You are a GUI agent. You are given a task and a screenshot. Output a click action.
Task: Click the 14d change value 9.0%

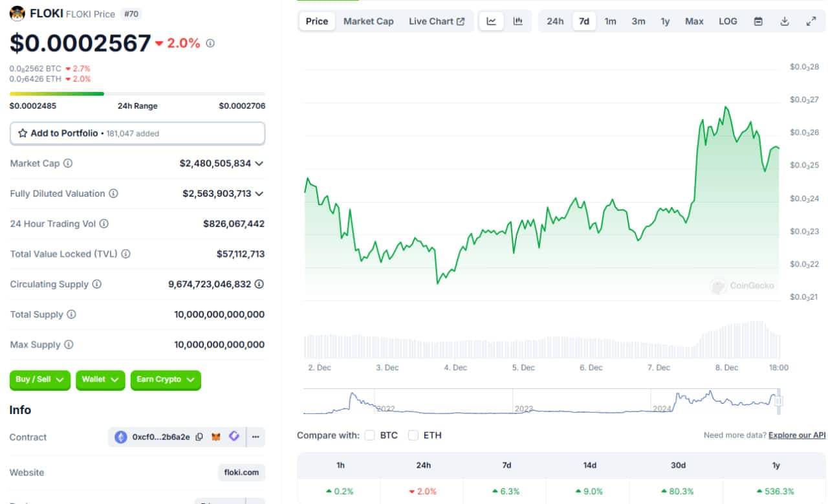coord(588,492)
